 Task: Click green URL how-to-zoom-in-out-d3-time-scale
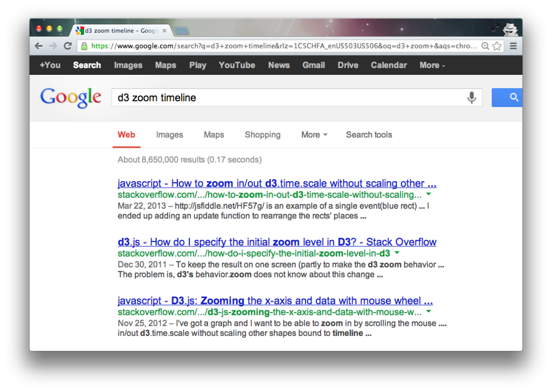pyautogui.click(x=270, y=195)
